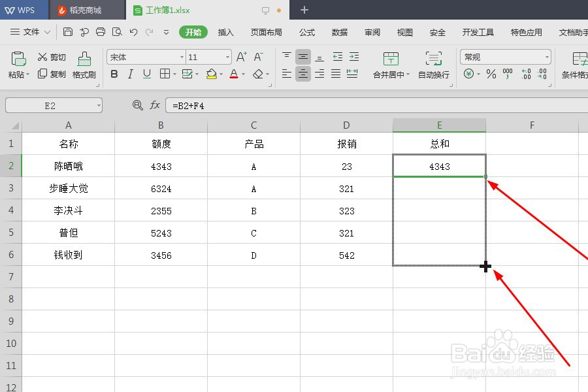Apply percent style
This screenshot has width=588, height=392.
(491, 74)
